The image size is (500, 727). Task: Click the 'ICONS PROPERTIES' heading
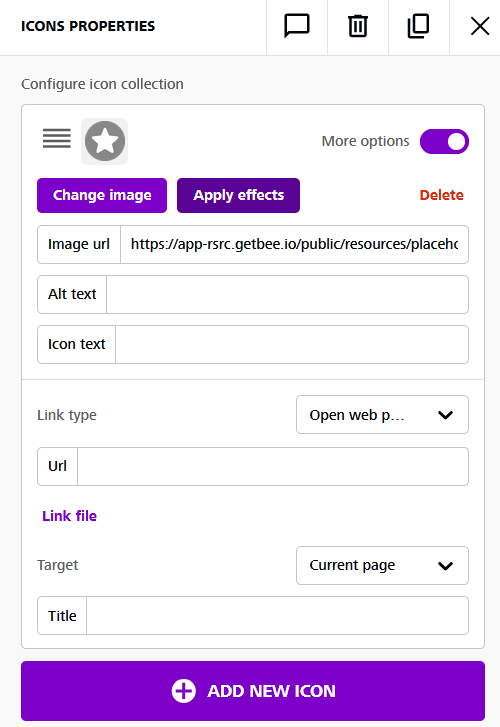88,26
